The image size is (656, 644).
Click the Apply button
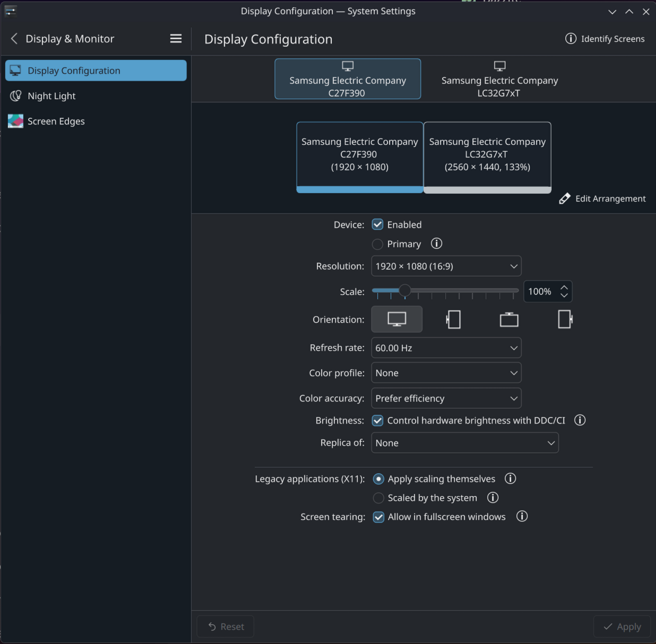tap(622, 626)
